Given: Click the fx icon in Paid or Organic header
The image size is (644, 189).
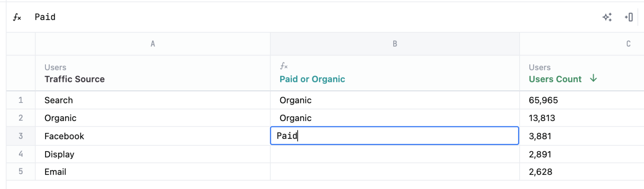Looking at the screenshot, I should click(284, 66).
